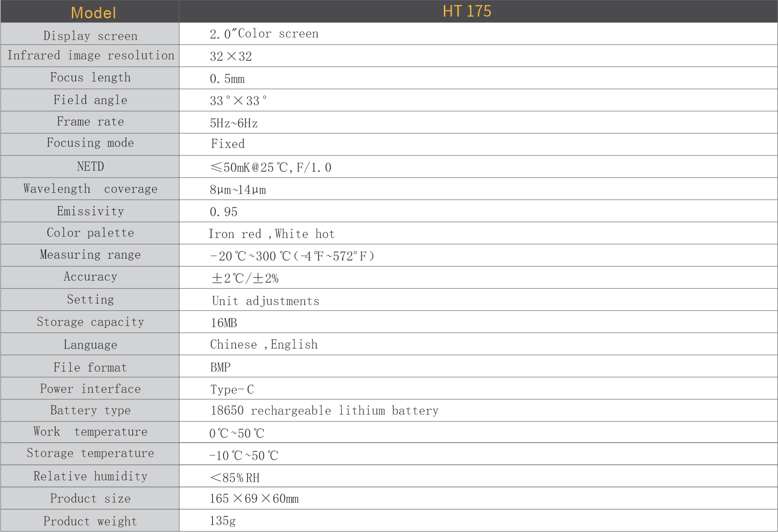Select the 5Hz~6Hz frame rate value

(234, 123)
